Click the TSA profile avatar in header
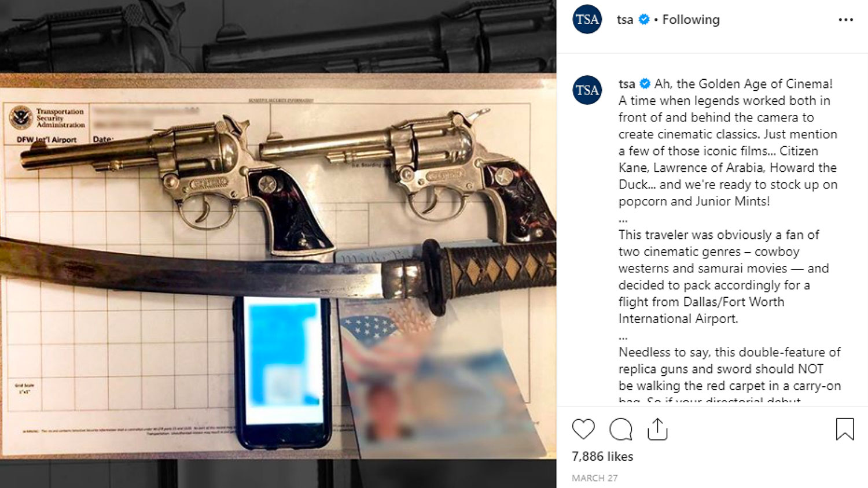 [x=587, y=20]
